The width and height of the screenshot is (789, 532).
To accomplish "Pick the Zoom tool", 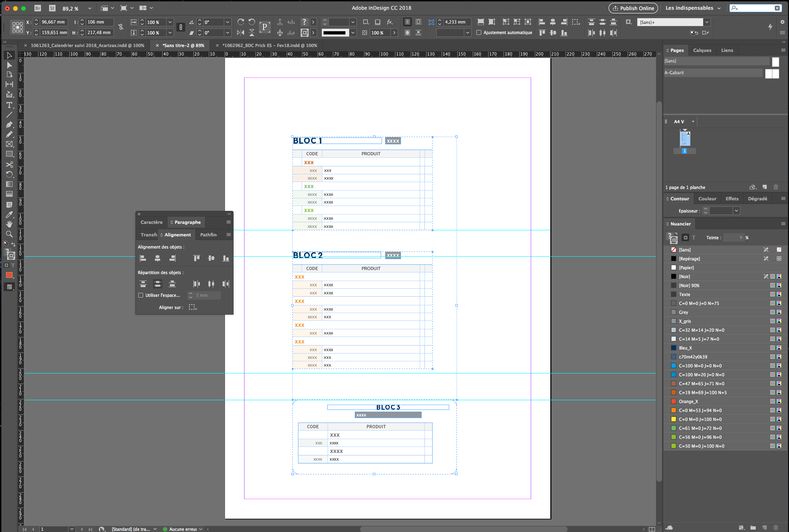I will [9, 234].
